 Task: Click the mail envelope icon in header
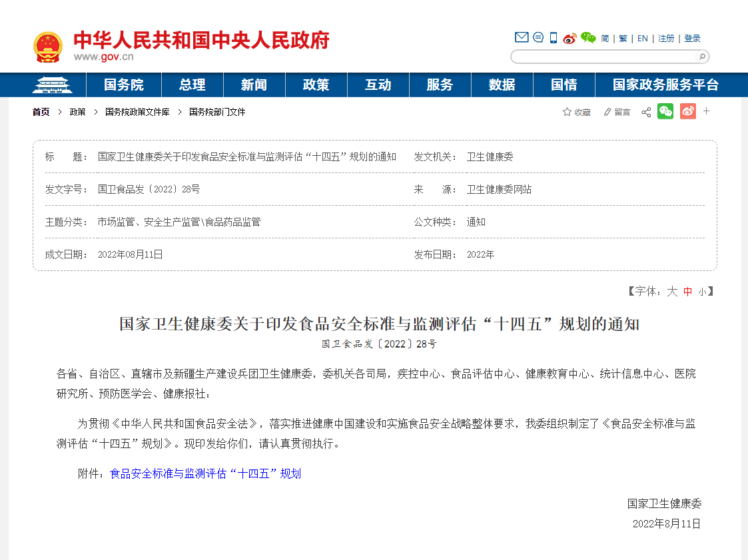coord(522,38)
